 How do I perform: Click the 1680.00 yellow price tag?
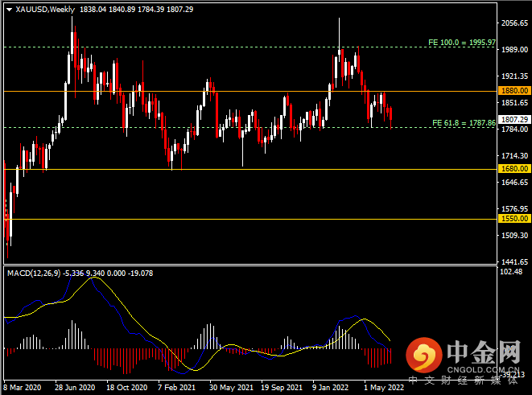coord(514,168)
